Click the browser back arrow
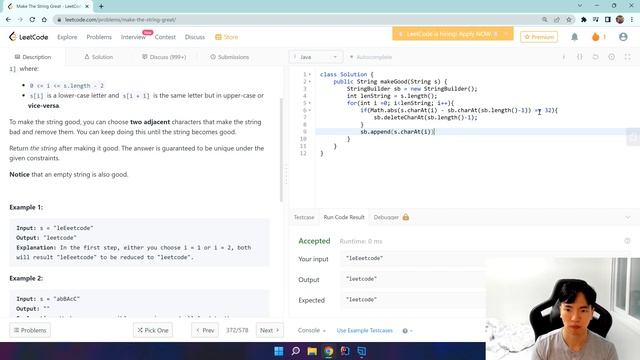The image size is (640, 360). pyautogui.click(x=8, y=19)
